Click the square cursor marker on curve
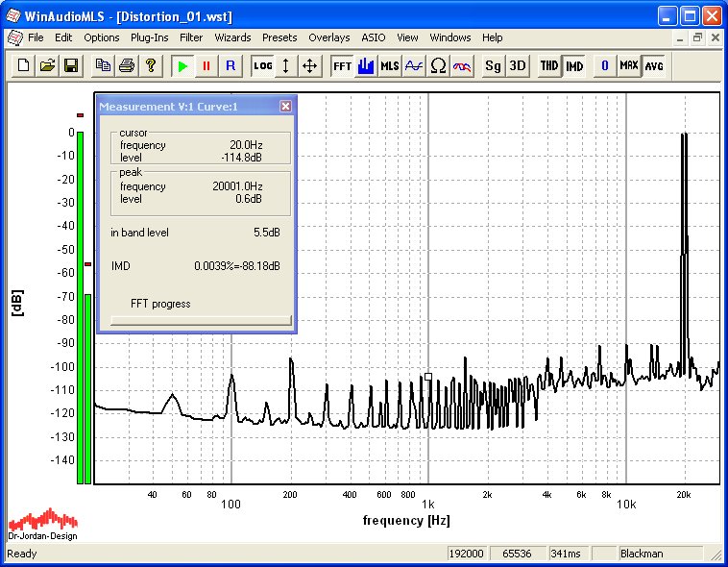The height and width of the screenshot is (567, 728). (428, 377)
